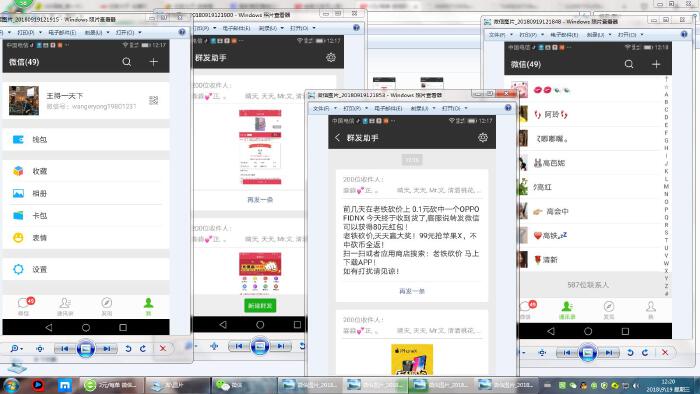This screenshot has width=700, height=394.
Task: Open 刻录(U) dropdown in leftmost viewer window
Action: pos(97,33)
